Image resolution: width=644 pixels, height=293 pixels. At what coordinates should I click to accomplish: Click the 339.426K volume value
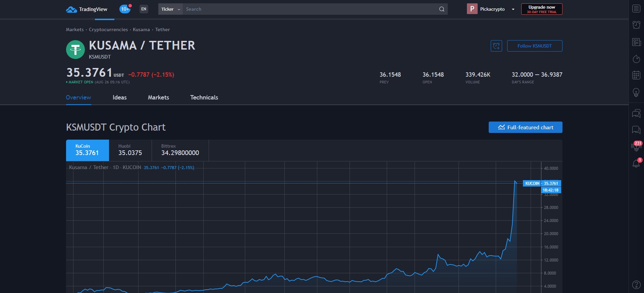[x=478, y=75]
